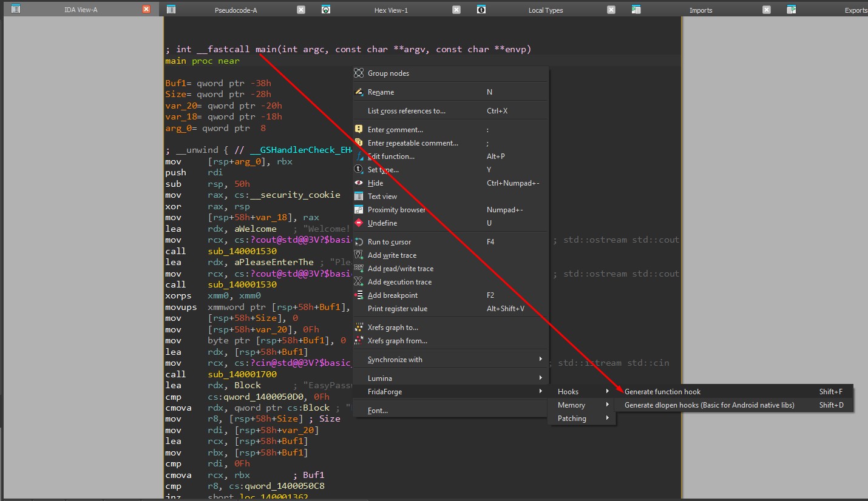Click the Xrefs graph from icon
The width and height of the screenshot is (868, 501).
click(x=359, y=340)
